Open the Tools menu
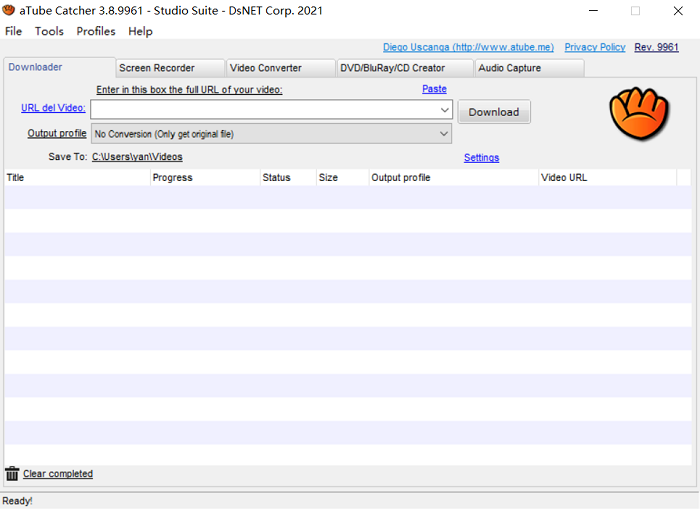700x509 pixels. point(49,31)
